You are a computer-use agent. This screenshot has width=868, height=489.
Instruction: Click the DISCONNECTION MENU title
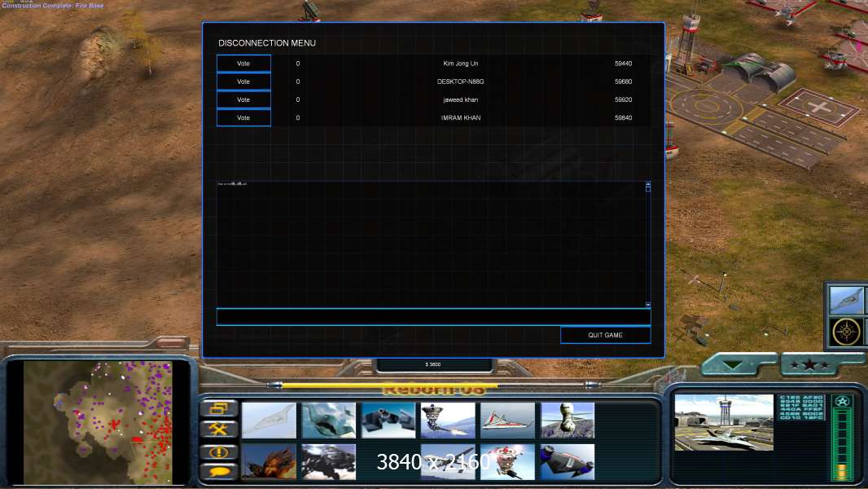tap(267, 42)
